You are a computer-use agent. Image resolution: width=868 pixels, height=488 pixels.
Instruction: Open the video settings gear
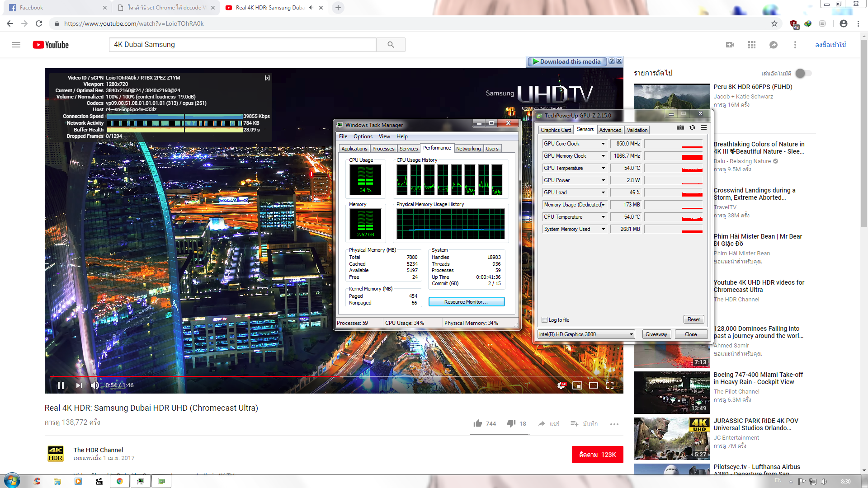pos(561,385)
